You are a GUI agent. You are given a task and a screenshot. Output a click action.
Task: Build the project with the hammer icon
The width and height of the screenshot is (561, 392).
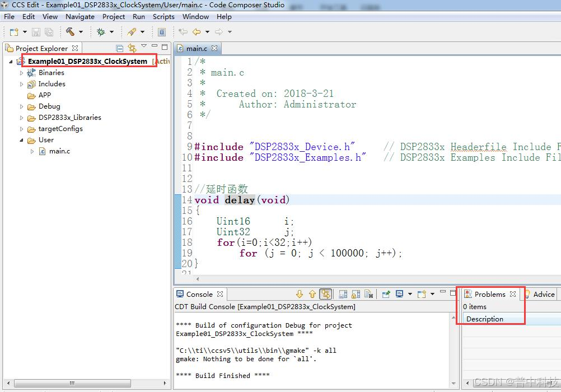(x=70, y=32)
